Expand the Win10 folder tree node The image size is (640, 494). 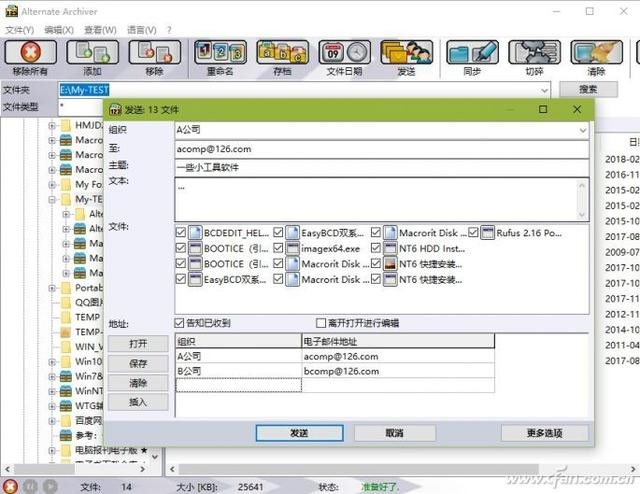click(52, 362)
